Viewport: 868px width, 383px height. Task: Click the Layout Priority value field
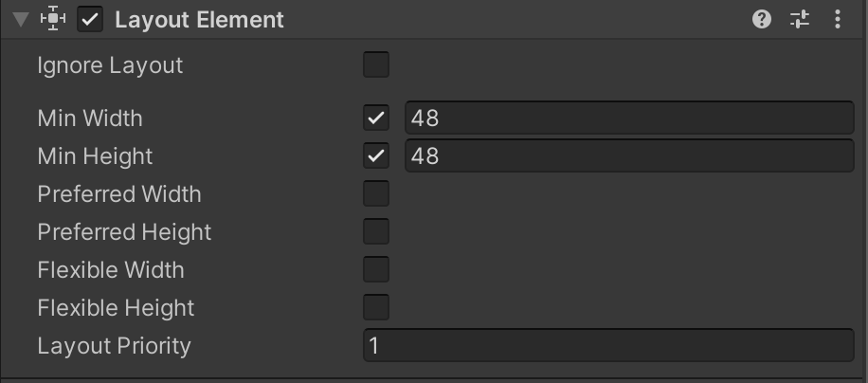coord(609,345)
